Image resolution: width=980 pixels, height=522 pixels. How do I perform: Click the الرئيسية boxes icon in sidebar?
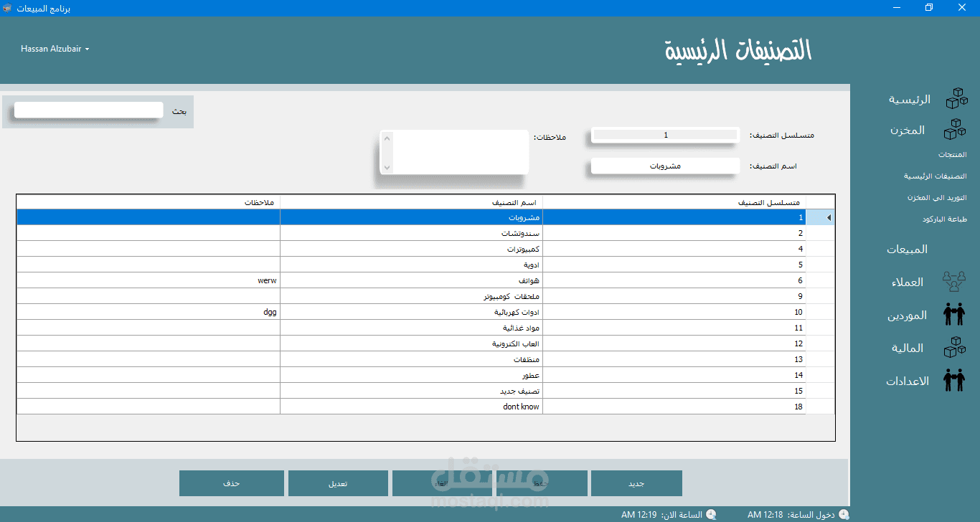956,99
